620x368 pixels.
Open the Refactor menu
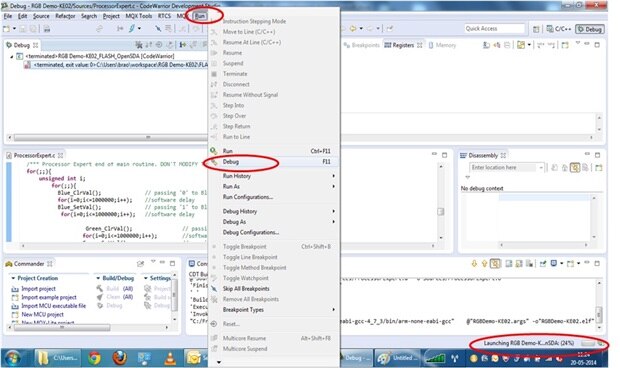coord(65,16)
